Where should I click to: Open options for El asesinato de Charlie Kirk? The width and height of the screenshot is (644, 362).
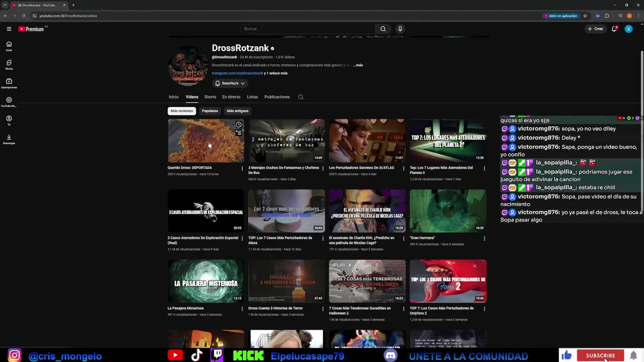tap(404, 239)
